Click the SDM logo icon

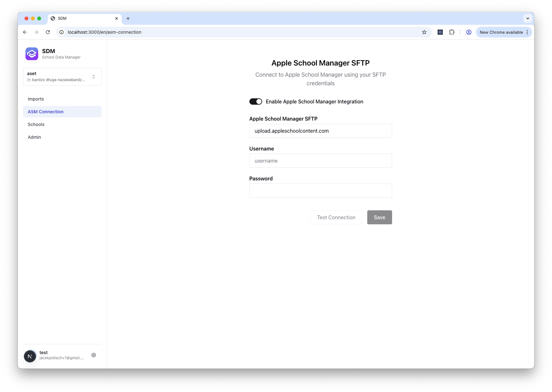point(32,54)
